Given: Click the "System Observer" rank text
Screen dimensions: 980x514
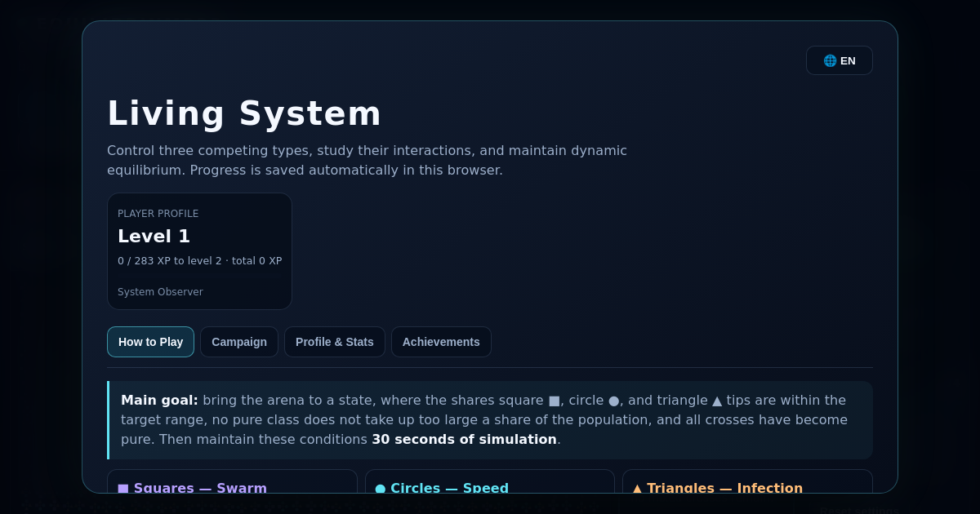Looking at the screenshot, I should tap(160, 292).
